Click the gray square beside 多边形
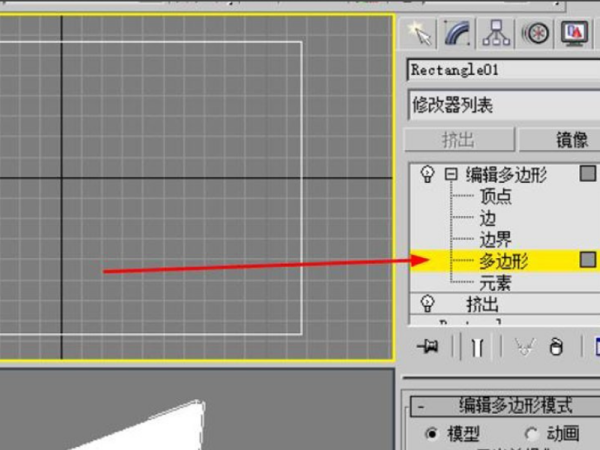Image resolution: width=600 pixels, height=450 pixels. click(x=588, y=259)
